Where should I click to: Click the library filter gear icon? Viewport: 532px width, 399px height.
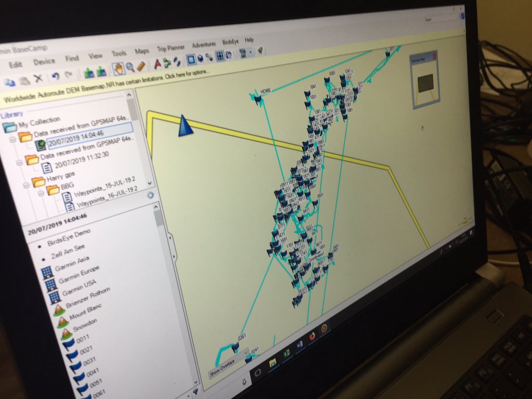150,195
